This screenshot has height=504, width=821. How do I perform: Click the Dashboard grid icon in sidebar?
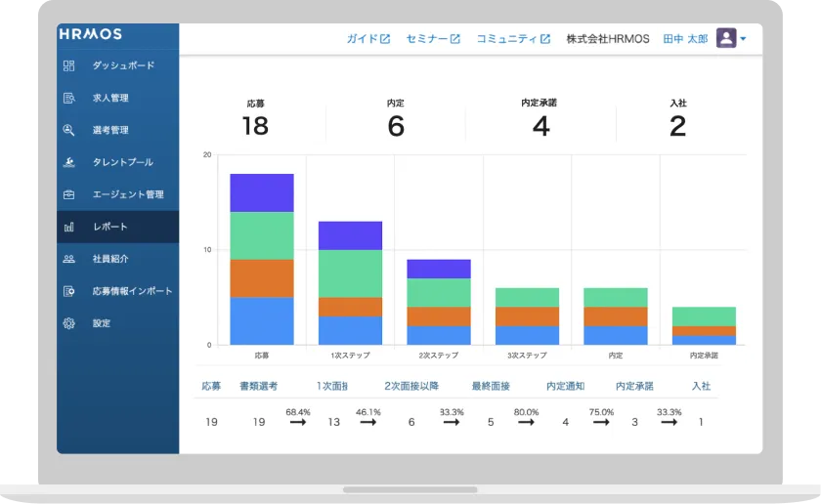click(68, 65)
